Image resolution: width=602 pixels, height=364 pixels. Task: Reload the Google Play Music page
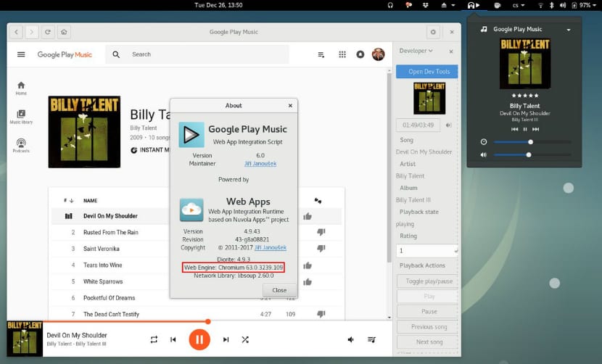(48, 32)
